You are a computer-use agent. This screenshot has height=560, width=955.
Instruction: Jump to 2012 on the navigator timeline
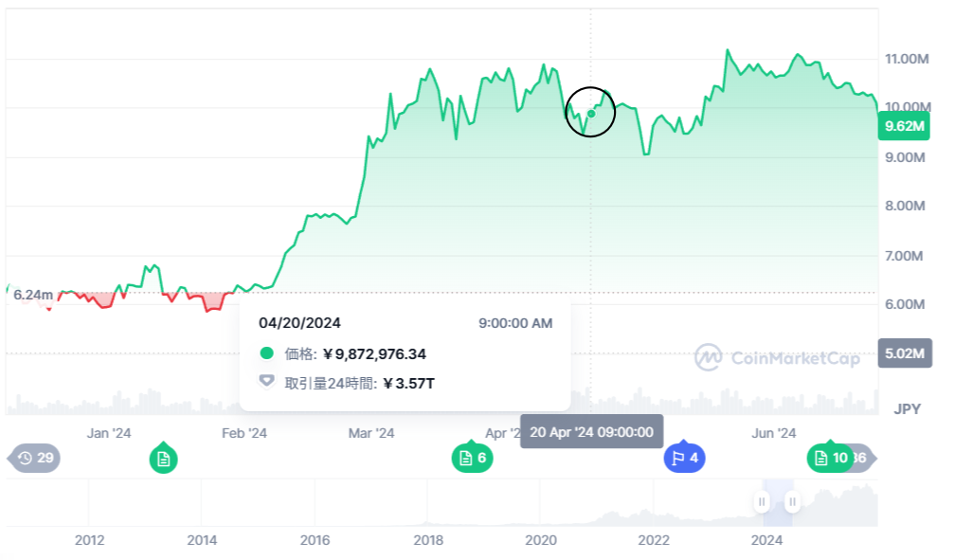click(89, 540)
